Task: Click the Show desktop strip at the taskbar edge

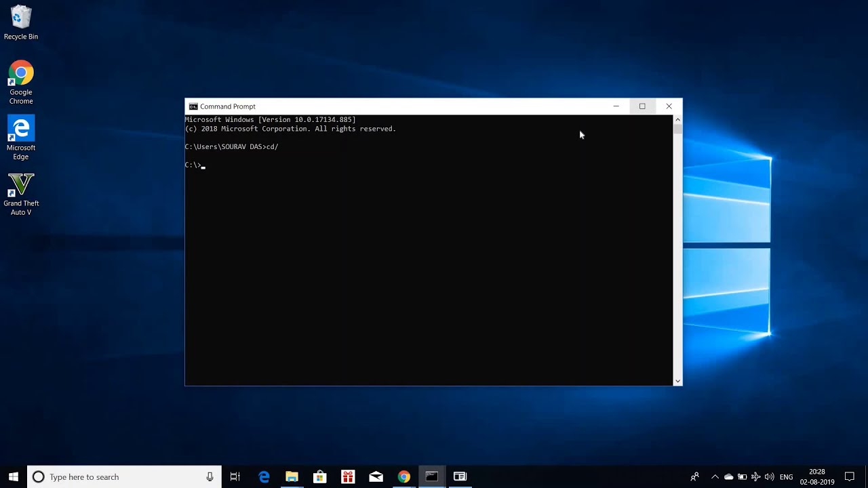Action: coord(866,476)
